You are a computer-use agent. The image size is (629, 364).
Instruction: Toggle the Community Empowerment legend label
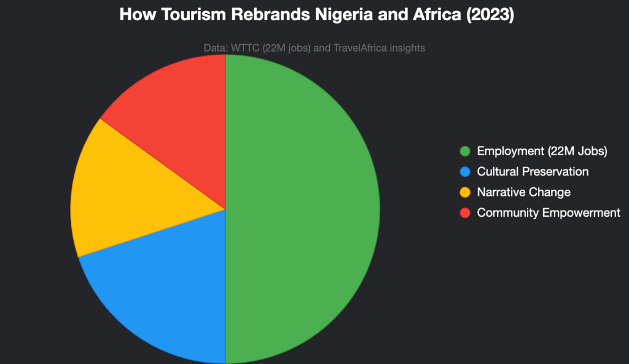pos(549,212)
